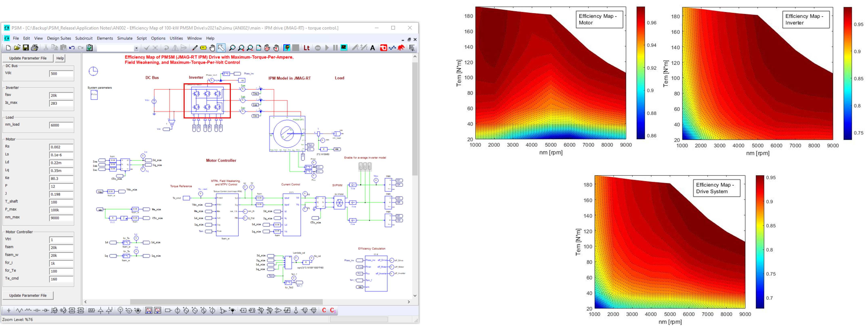The image size is (868, 328).
Task: Insert a DC voltage source element
Action: [x=178, y=310]
